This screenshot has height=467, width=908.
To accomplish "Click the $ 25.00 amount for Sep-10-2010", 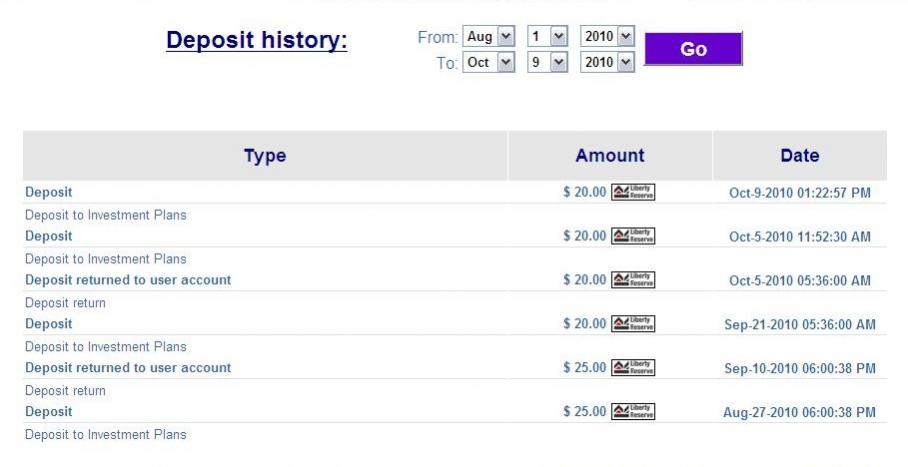I will pos(585,368).
